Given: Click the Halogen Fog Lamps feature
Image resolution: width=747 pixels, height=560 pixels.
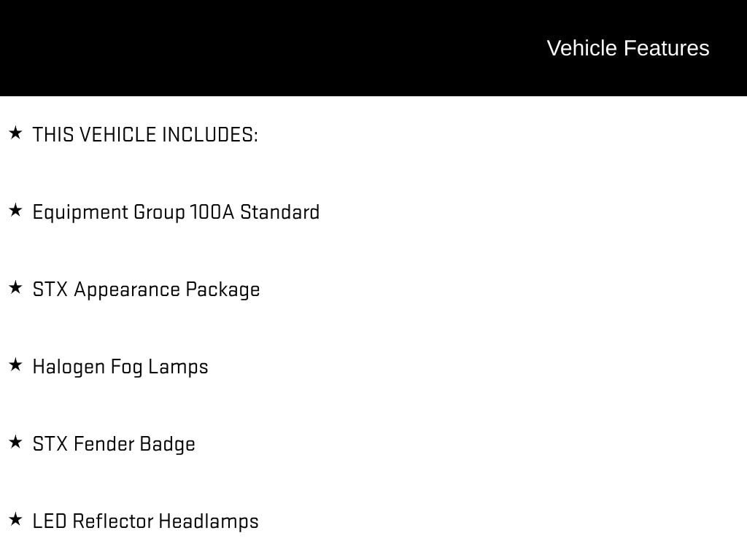Looking at the screenshot, I should point(120,367).
